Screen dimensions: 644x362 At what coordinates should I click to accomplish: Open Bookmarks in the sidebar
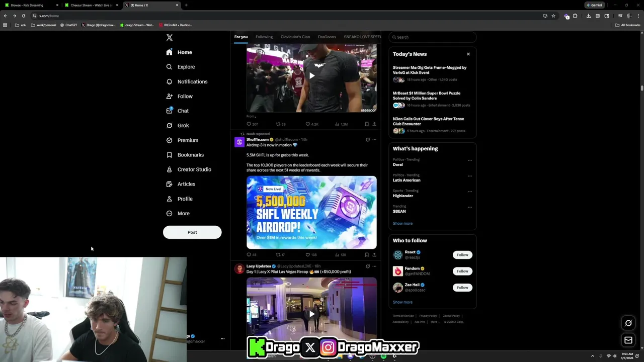[x=185, y=155]
